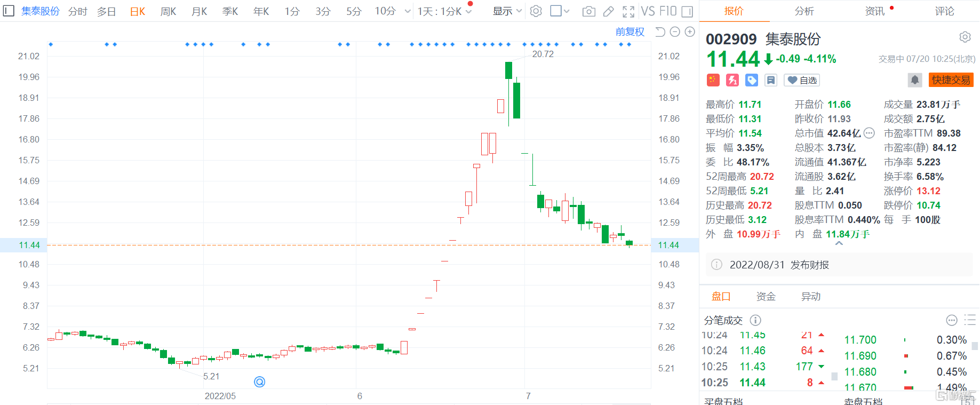Image resolution: width=980 pixels, height=405 pixels.
Task: Add stock to watchlist via 自选
Action: (x=802, y=80)
